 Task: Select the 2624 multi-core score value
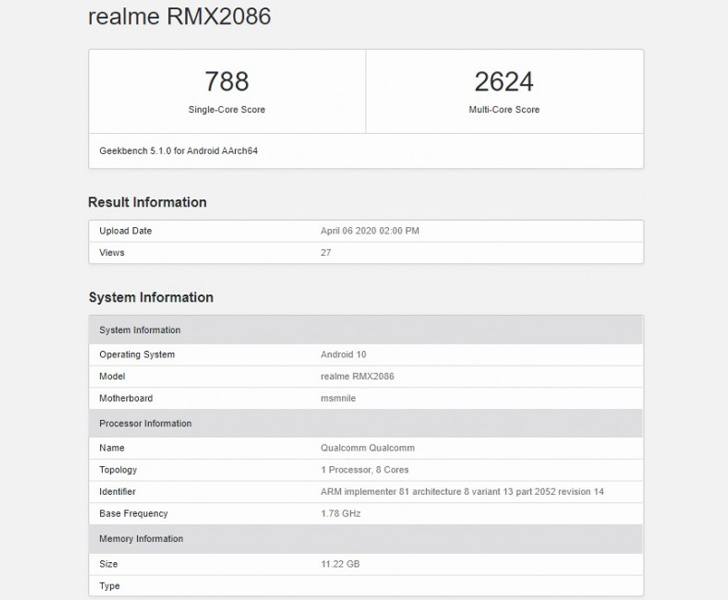tap(504, 82)
